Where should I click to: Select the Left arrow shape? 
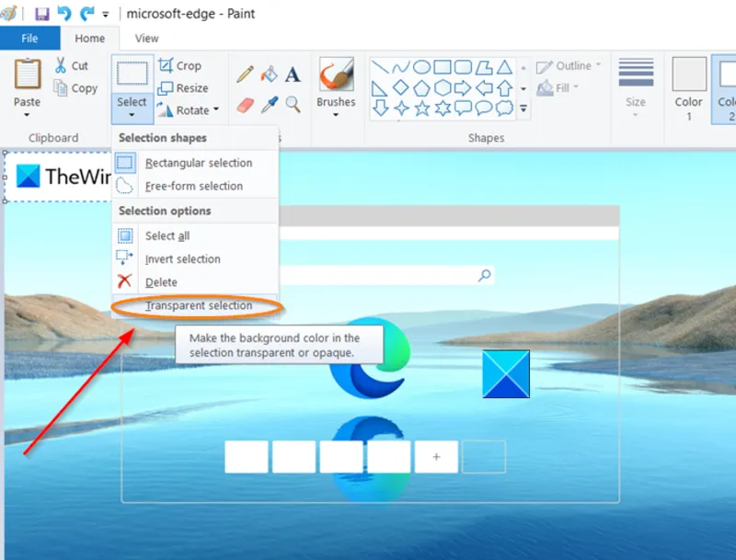click(x=484, y=87)
